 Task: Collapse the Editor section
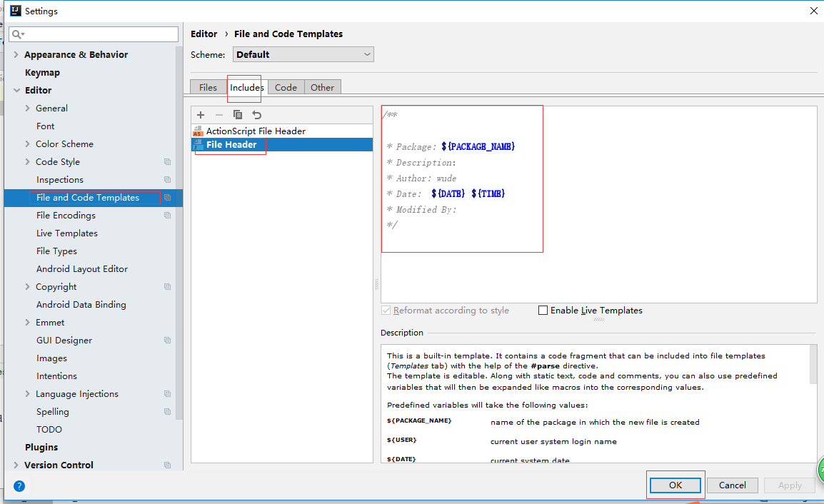16,91
